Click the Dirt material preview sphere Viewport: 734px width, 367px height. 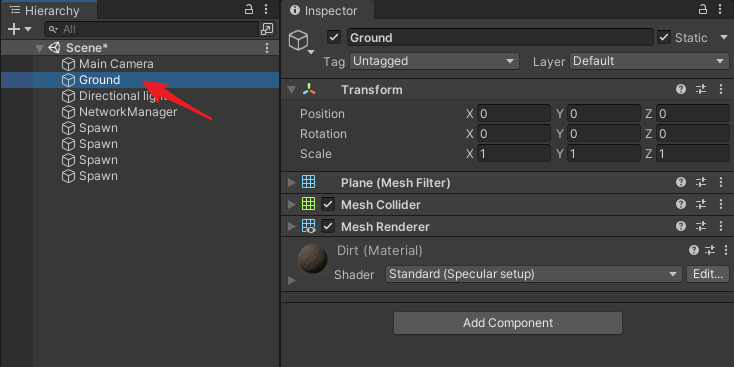click(313, 259)
